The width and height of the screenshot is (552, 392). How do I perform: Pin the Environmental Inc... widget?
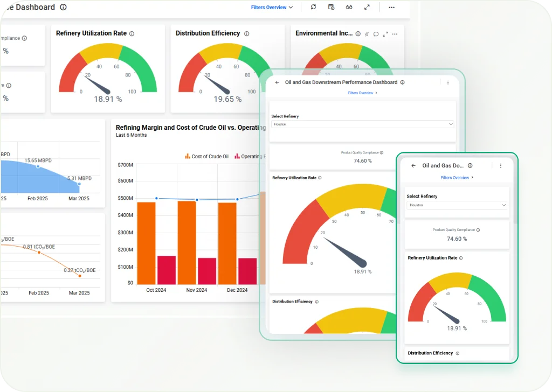point(367,34)
